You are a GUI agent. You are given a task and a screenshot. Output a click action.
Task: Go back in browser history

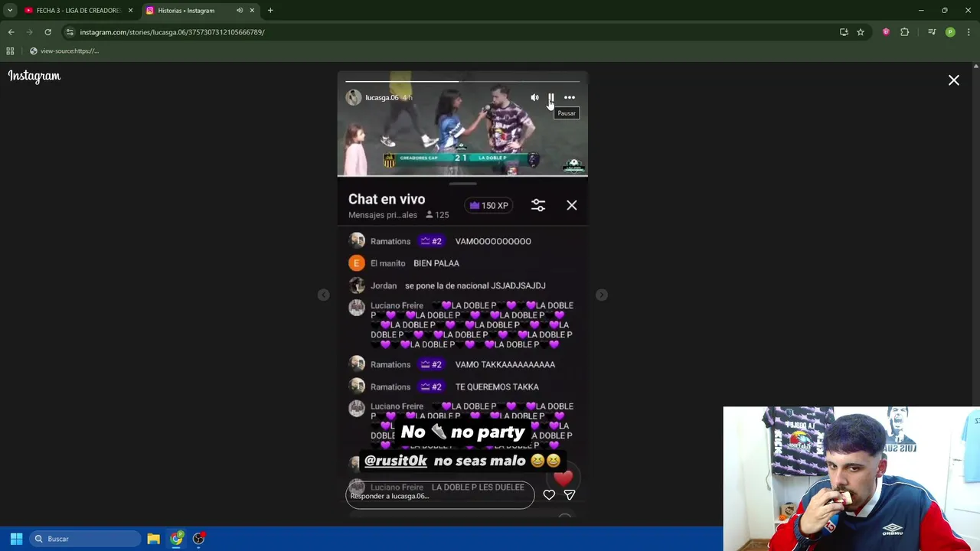coord(11,32)
